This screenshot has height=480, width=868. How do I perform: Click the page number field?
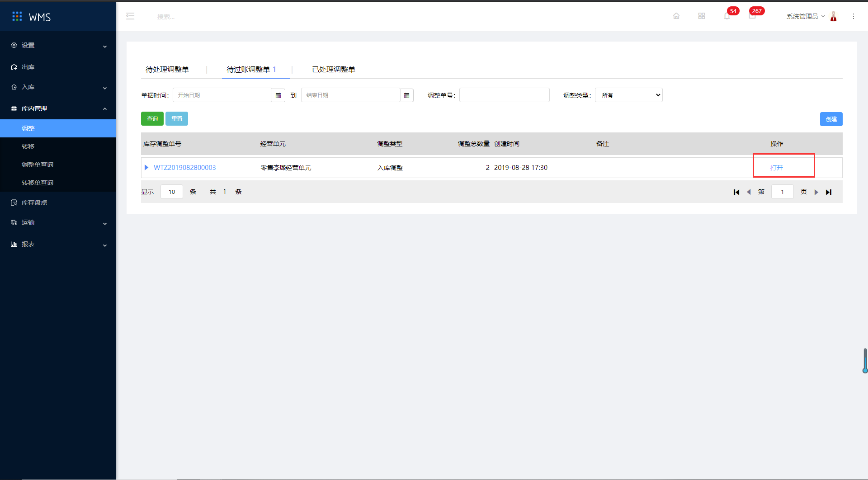pyautogui.click(x=783, y=192)
